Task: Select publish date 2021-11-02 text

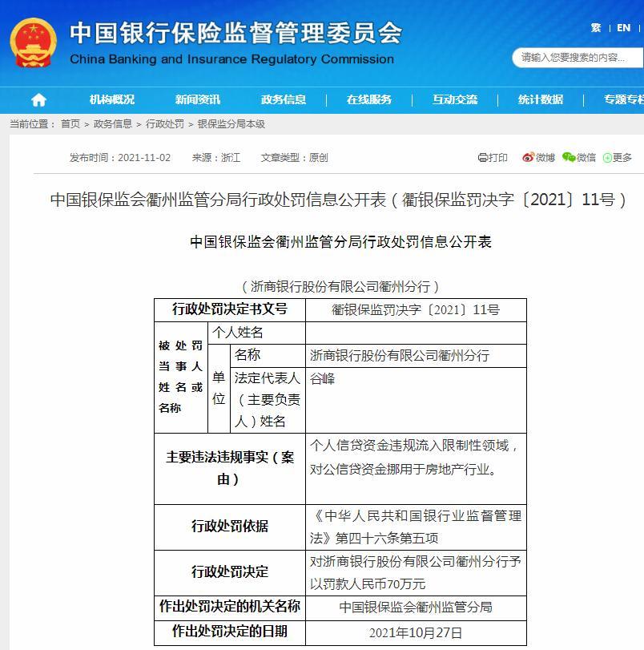Action: click(x=144, y=158)
